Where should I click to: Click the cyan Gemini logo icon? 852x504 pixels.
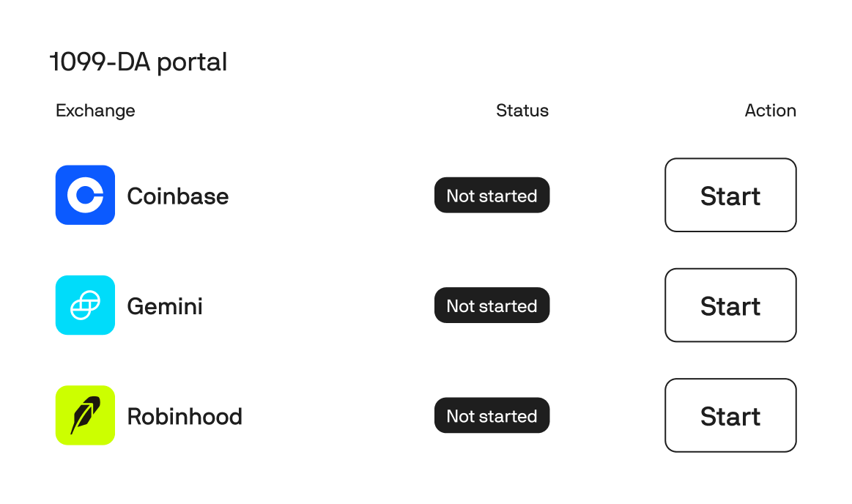[85, 305]
